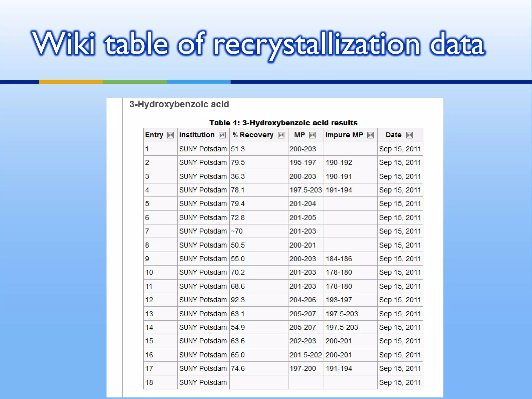Click MP value 204-206 in entry 12
532x399 pixels.
tap(303, 300)
